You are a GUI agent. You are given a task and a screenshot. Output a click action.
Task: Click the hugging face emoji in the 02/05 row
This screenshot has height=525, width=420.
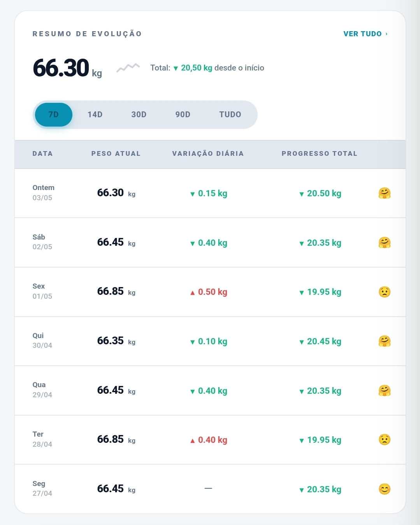tap(385, 243)
